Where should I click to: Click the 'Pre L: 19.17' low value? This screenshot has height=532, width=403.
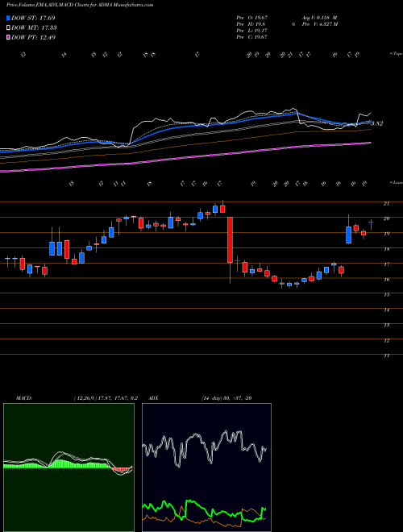(251, 31)
